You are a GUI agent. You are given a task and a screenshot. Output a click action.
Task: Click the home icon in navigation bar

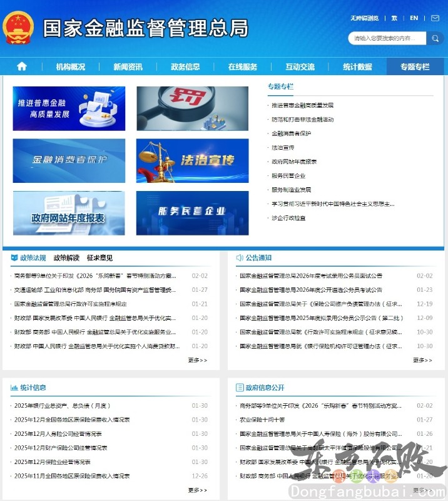(x=22, y=66)
